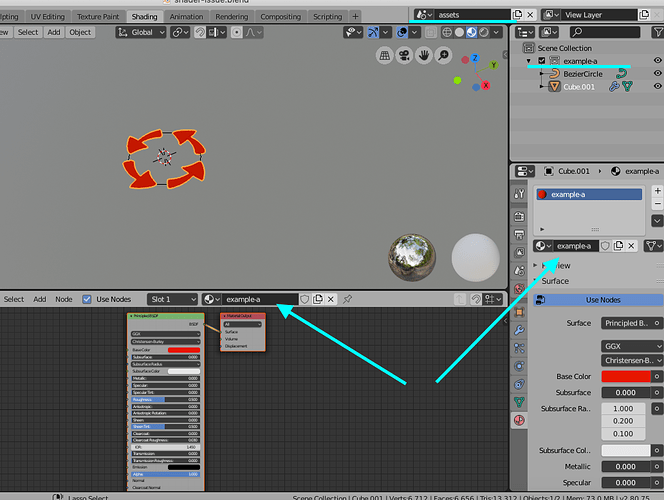664x500 pixels.
Task: Open the World properties tab
Action: 519,289
